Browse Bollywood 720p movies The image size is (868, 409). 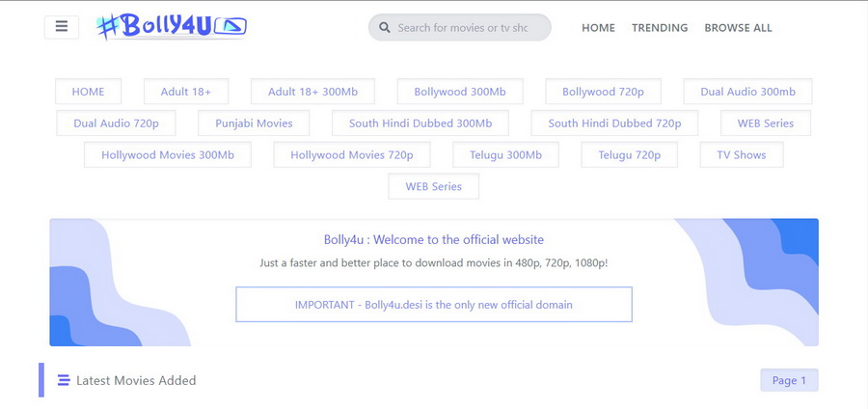tap(604, 92)
